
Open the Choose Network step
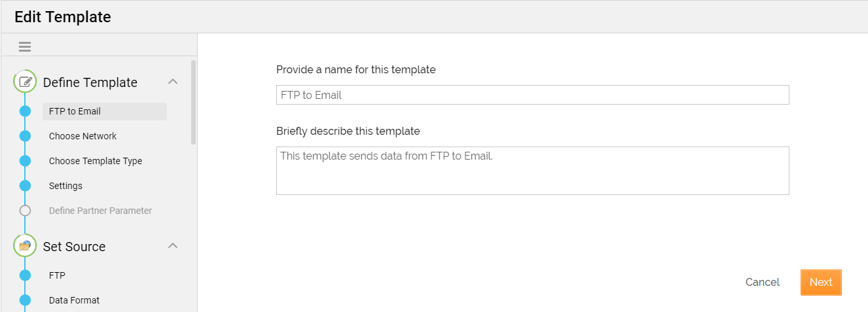pyautogui.click(x=83, y=136)
